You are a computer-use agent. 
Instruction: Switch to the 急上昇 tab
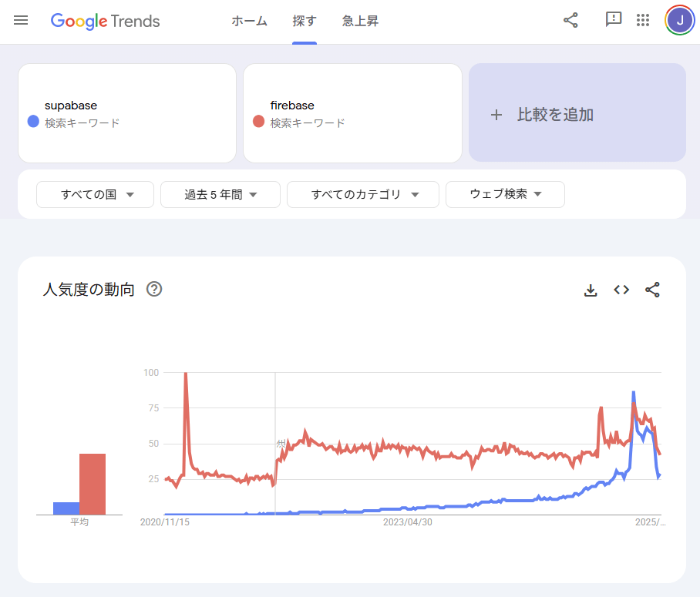[360, 22]
